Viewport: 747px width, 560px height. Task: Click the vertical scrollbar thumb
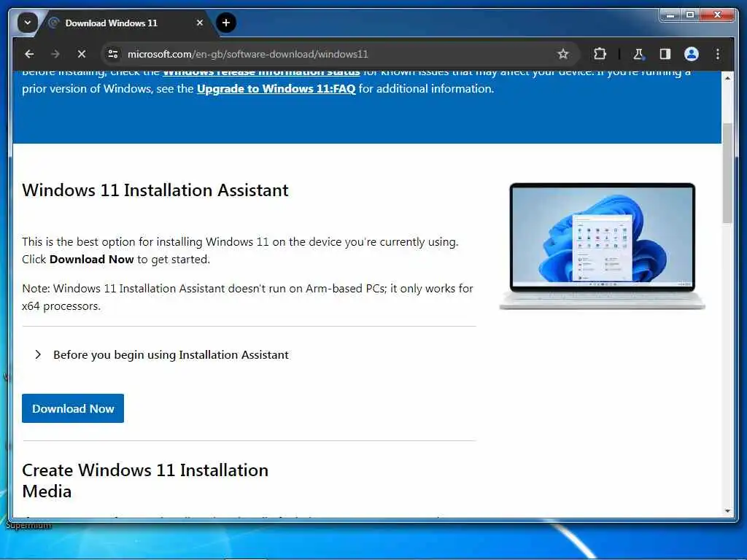coord(727,174)
